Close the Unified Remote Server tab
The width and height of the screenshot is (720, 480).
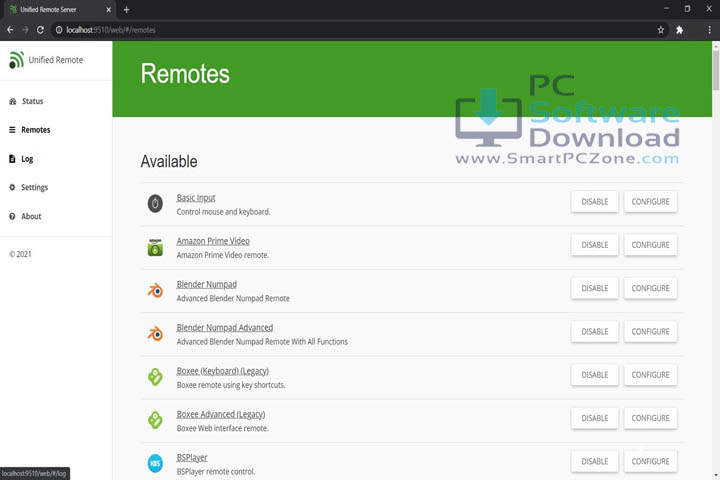tap(108, 10)
